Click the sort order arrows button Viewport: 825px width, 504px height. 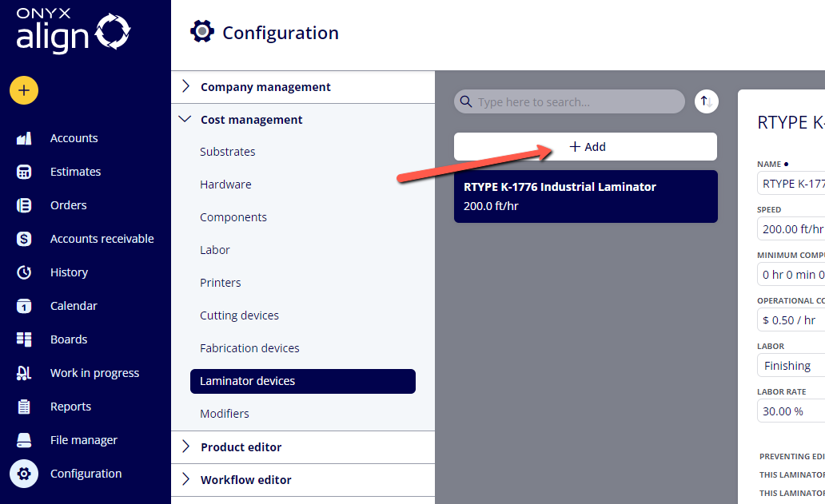tap(706, 101)
